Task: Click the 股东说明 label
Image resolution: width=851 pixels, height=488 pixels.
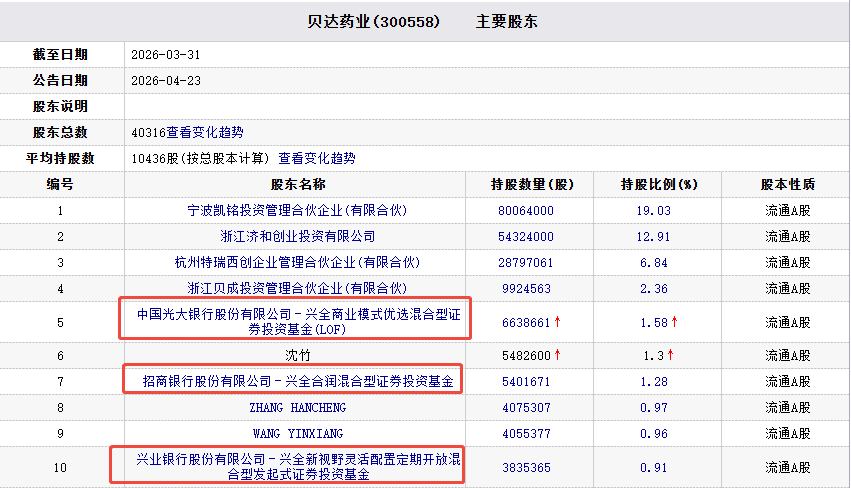Action: (x=60, y=106)
